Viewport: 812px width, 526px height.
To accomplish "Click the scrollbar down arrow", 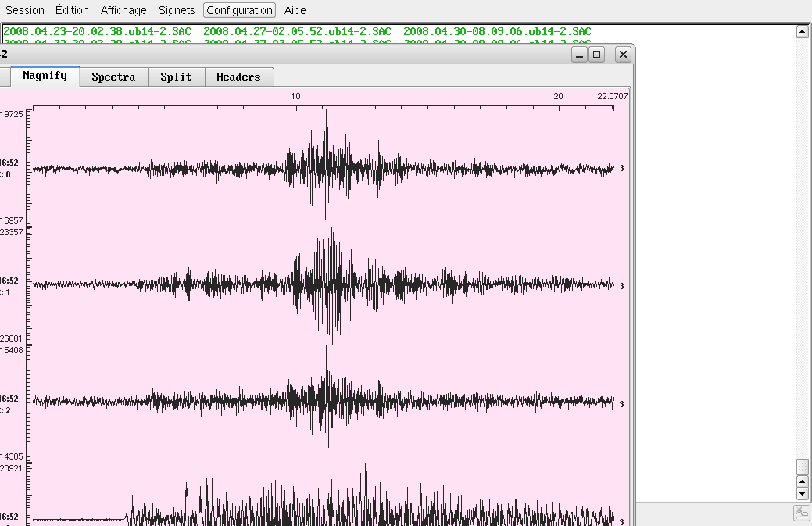I will (x=802, y=494).
